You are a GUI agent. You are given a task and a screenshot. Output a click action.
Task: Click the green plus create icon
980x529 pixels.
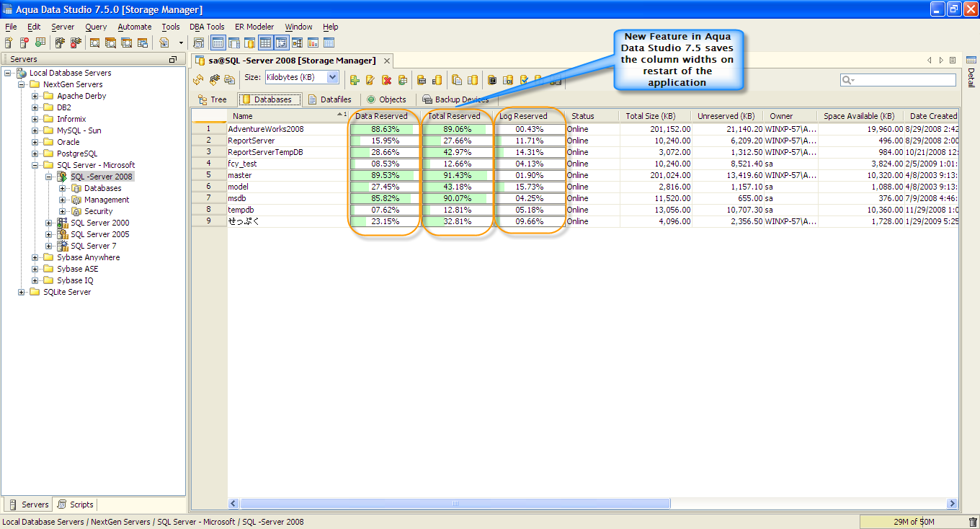(355, 79)
